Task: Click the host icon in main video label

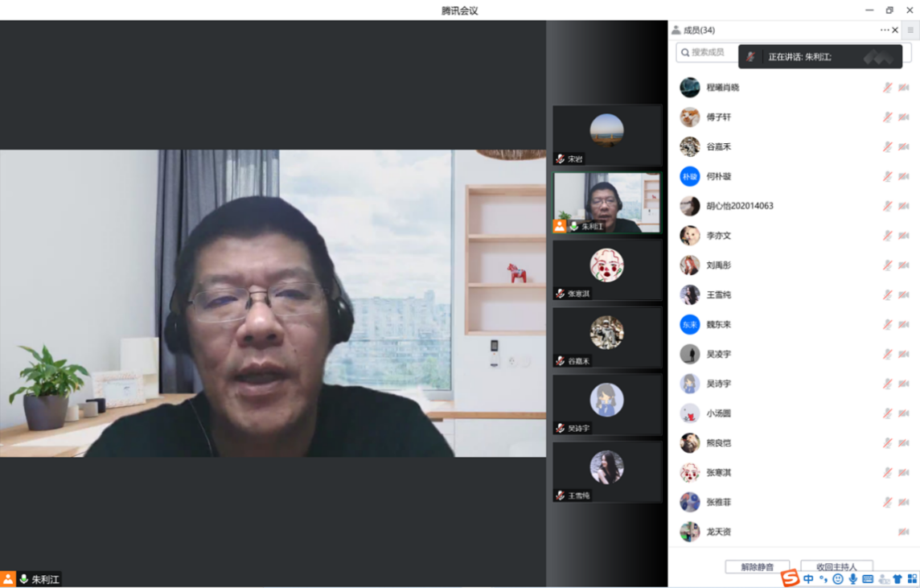Action: pos(8,579)
